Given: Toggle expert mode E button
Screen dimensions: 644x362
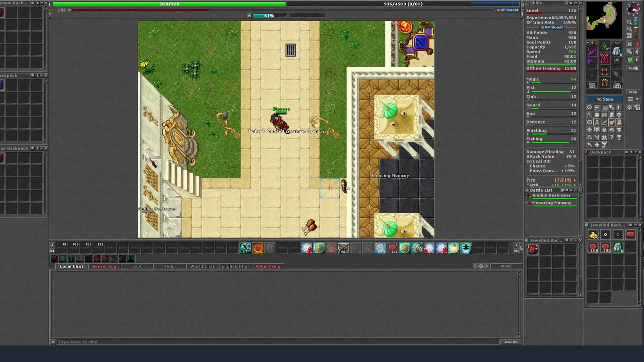Looking at the screenshot, I should 637,60.
